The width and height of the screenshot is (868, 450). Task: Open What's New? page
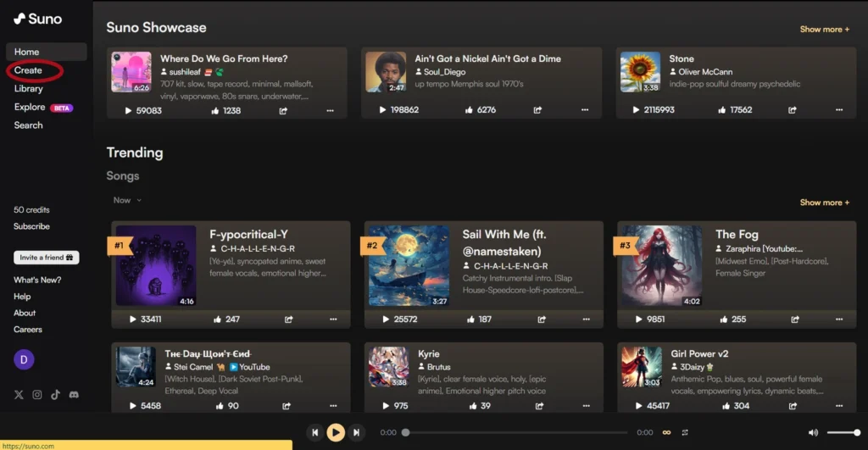pos(37,280)
